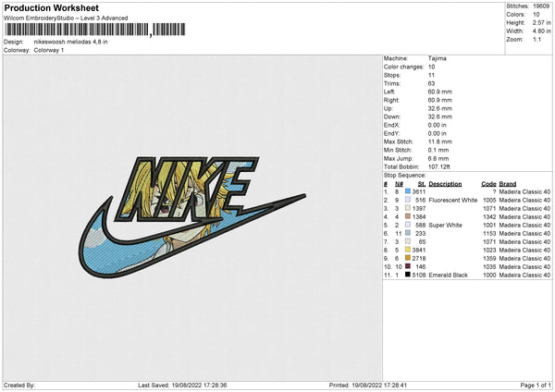This screenshot has width=555, height=392.
Task: Click thread code 1023
Action: [x=489, y=251]
